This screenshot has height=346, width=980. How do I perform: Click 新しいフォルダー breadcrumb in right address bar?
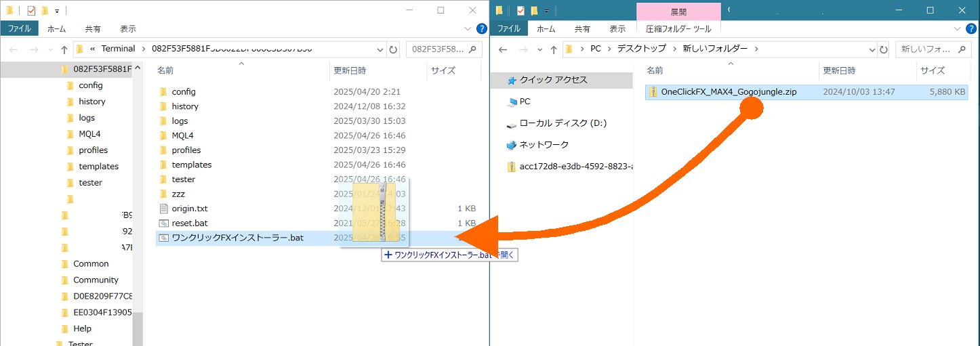pos(715,49)
